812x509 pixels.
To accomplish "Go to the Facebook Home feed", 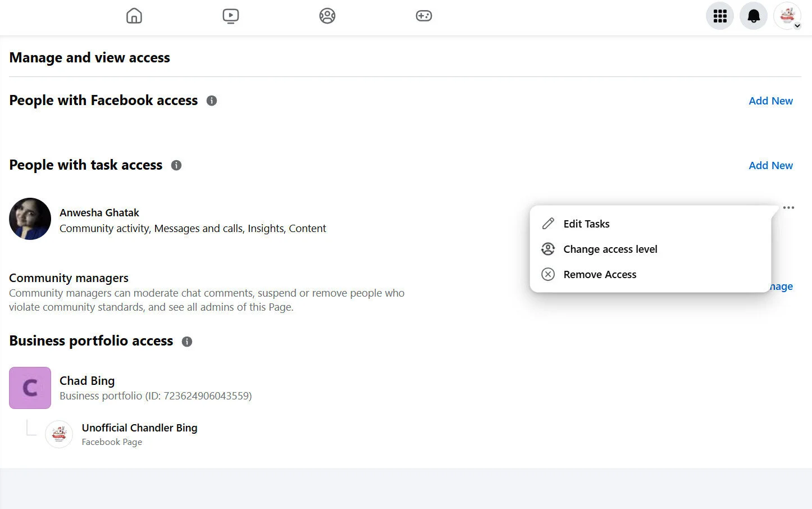I will [134, 16].
